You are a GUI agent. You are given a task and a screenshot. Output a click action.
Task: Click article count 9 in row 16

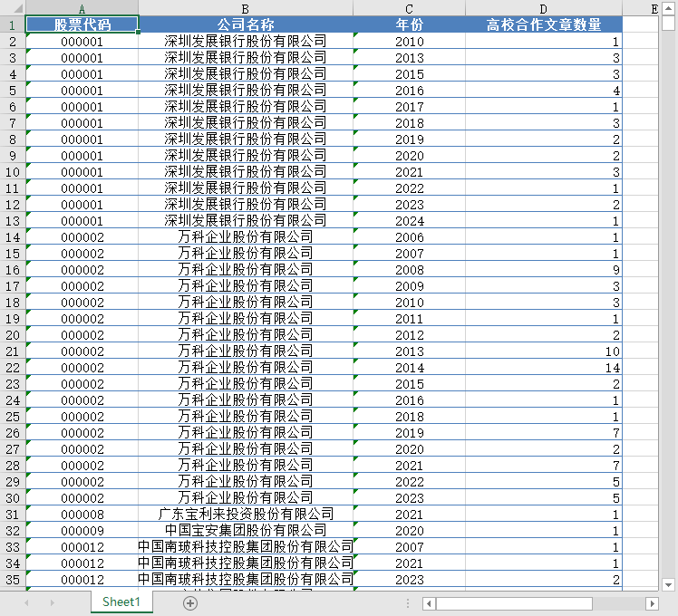[x=544, y=270]
